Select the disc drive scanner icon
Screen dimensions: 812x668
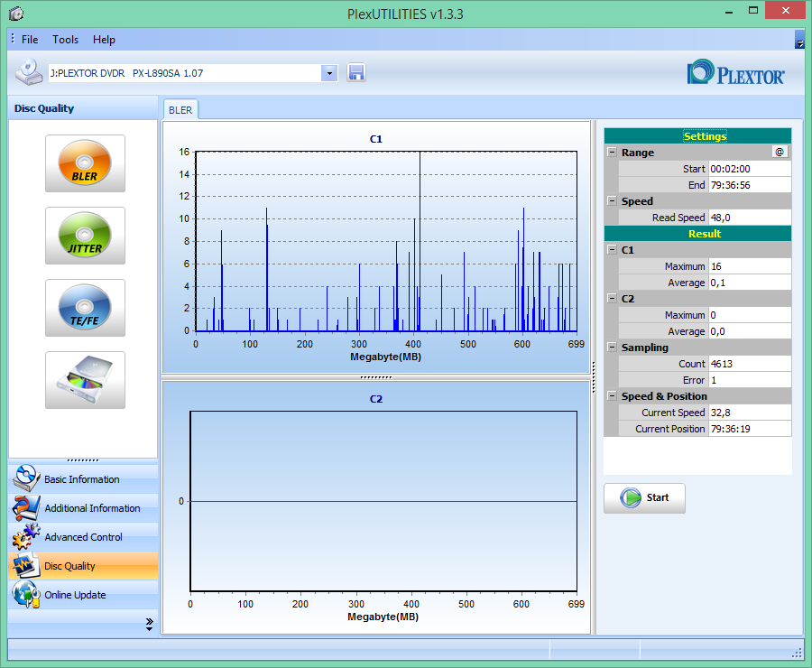(x=85, y=380)
